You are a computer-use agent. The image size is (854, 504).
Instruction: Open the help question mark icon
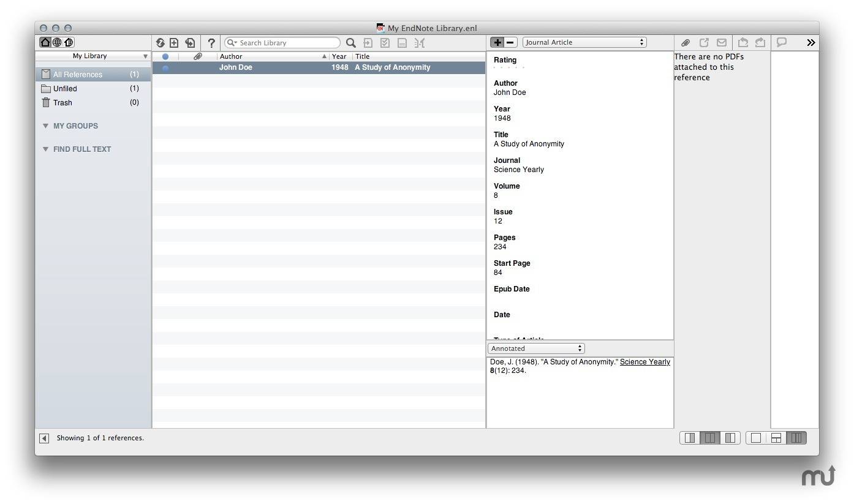(211, 43)
